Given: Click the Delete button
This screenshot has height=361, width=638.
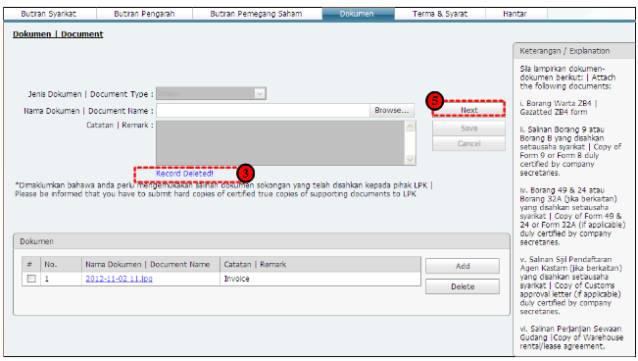Looking at the screenshot, I should pos(463,287).
